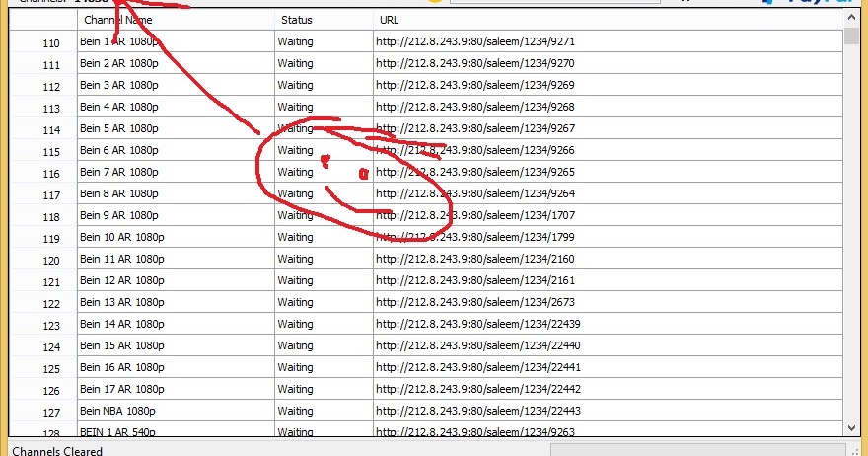Click URL ending in 1234/22439
Image resolution: width=868 pixels, height=456 pixels.
pyautogui.click(x=478, y=324)
